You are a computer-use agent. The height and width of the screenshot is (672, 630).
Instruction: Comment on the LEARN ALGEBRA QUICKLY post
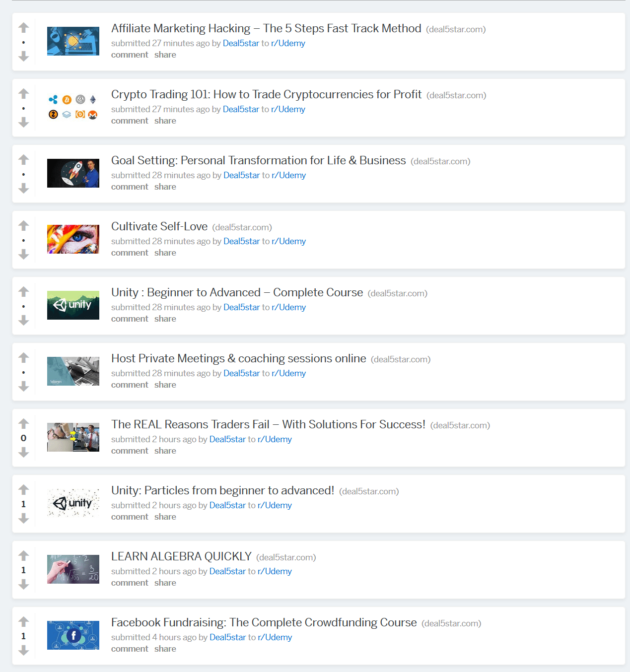130,583
